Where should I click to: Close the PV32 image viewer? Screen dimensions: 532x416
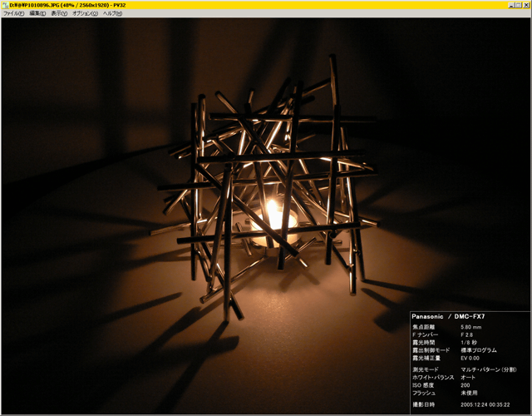526,4
